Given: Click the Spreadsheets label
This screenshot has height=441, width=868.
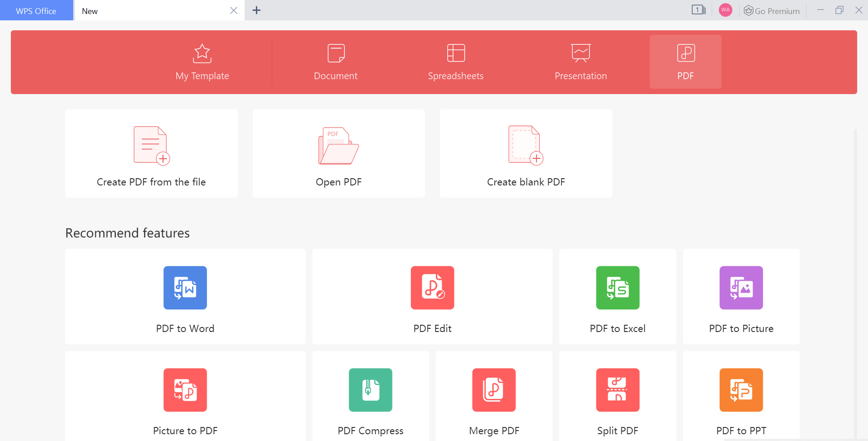Looking at the screenshot, I should point(456,76).
